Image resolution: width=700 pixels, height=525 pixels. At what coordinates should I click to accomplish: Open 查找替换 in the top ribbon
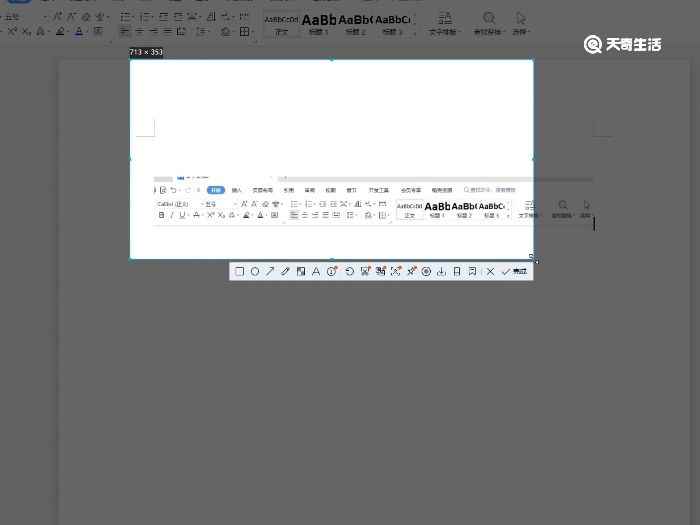coord(489,24)
